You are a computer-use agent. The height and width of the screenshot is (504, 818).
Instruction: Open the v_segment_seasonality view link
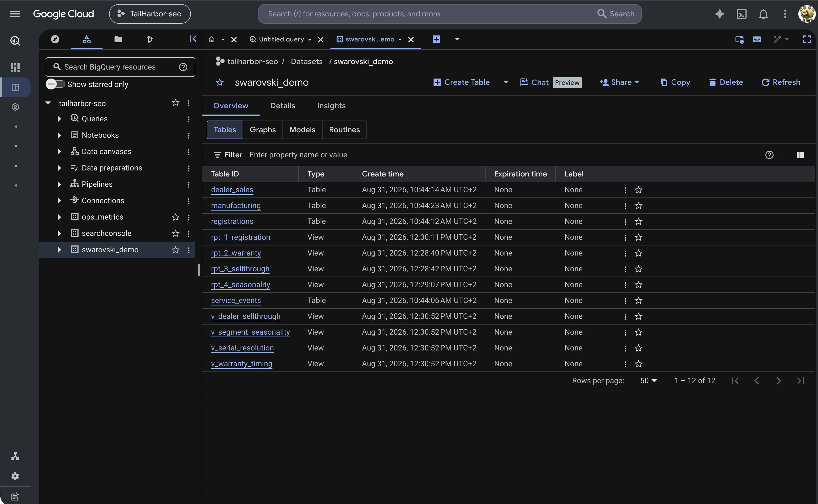pos(250,332)
